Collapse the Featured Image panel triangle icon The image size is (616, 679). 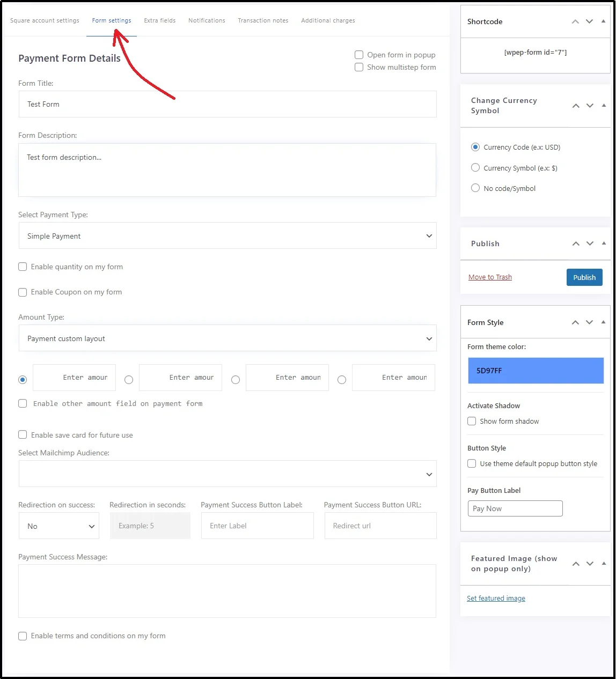pyautogui.click(x=603, y=564)
